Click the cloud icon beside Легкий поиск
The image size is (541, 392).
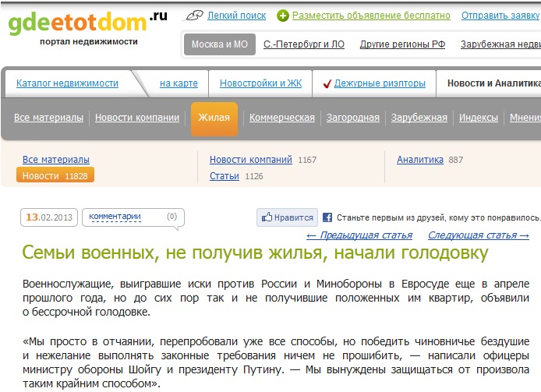point(194,16)
